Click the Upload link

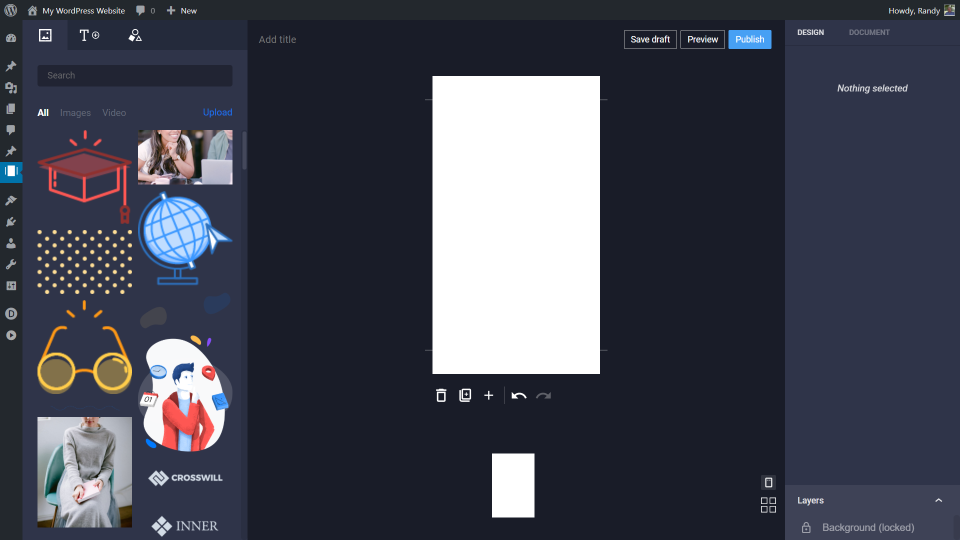click(217, 113)
